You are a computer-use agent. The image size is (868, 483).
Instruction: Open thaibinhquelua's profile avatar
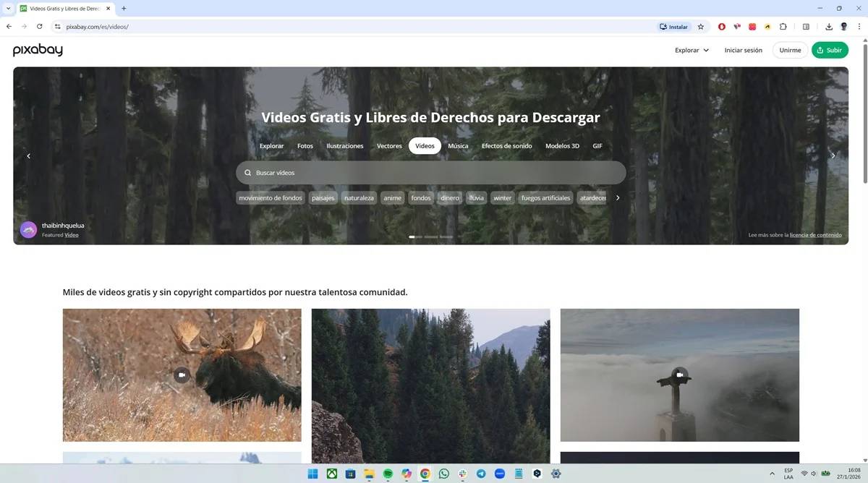click(x=29, y=229)
